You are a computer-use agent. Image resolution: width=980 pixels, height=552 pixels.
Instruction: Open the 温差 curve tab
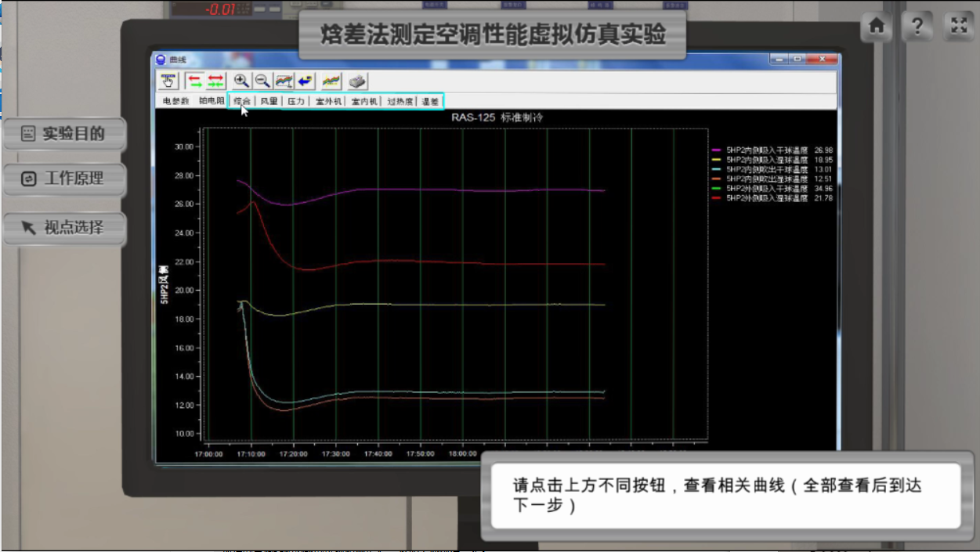[430, 101]
